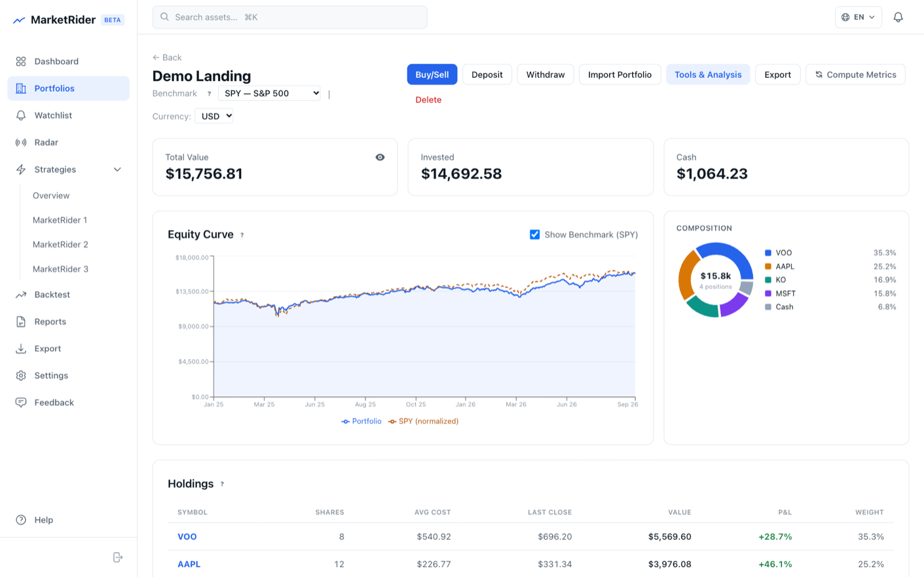
Task: Click the Buy/Sell button
Action: coord(432,75)
